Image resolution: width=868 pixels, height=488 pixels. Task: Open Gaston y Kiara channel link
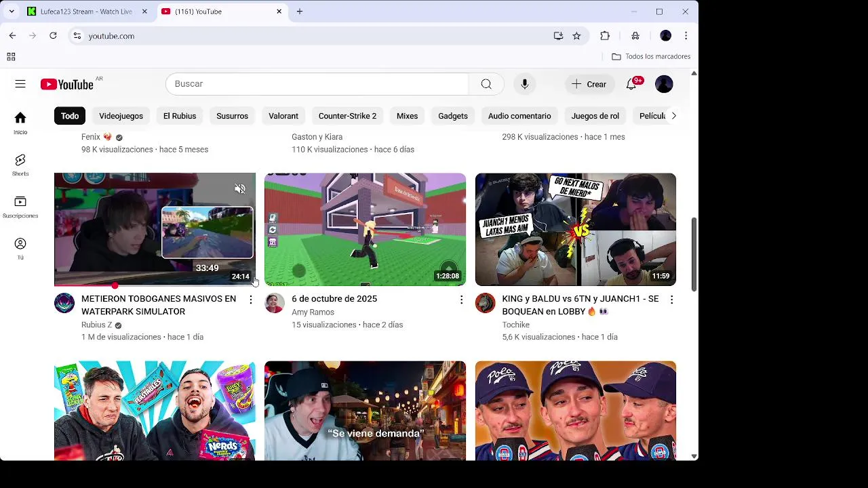[x=317, y=137]
